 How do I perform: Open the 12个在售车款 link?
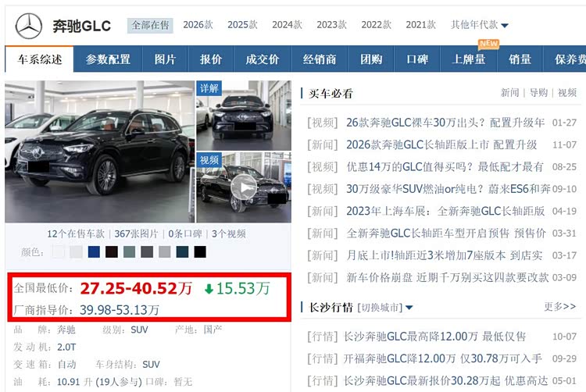coord(76,233)
